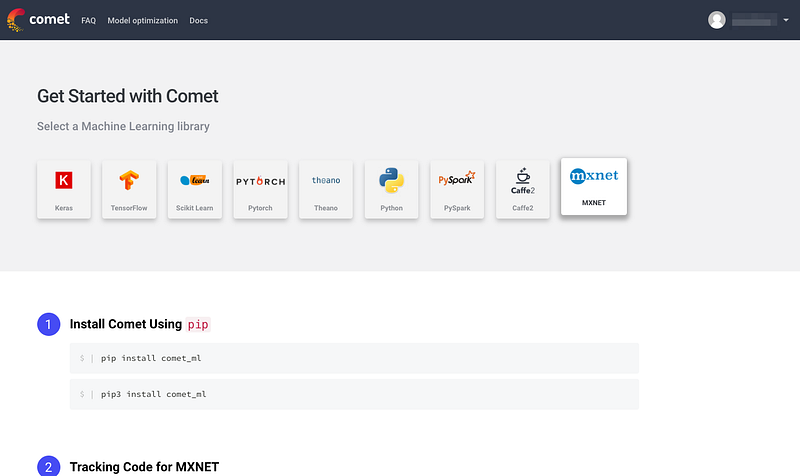Click the Install Comet Using pip heading
This screenshot has width=800, height=476.
[140, 324]
